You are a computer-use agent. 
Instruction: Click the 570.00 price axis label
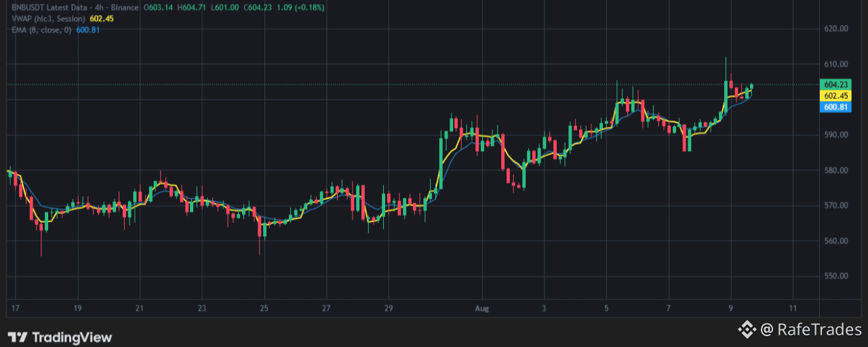[x=836, y=205]
